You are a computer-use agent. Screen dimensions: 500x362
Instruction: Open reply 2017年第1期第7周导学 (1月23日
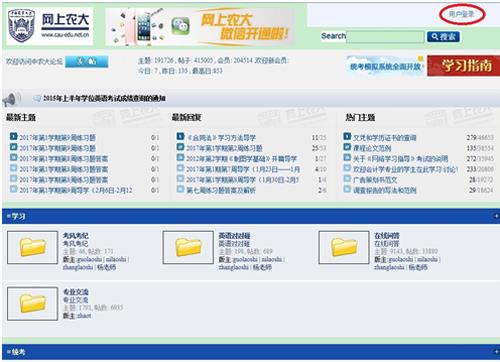coord(243,169)
